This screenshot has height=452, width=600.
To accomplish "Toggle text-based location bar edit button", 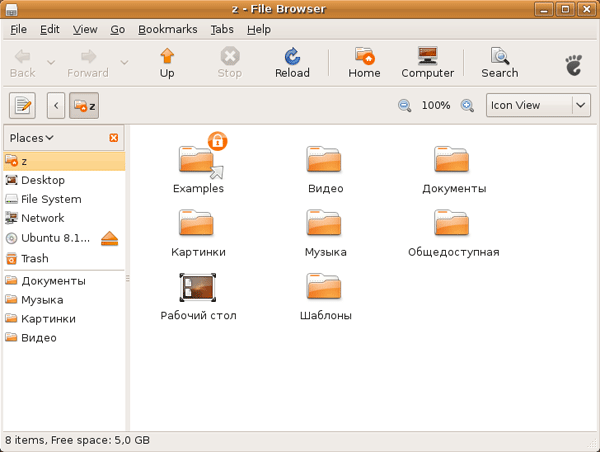I will (22, 105).
